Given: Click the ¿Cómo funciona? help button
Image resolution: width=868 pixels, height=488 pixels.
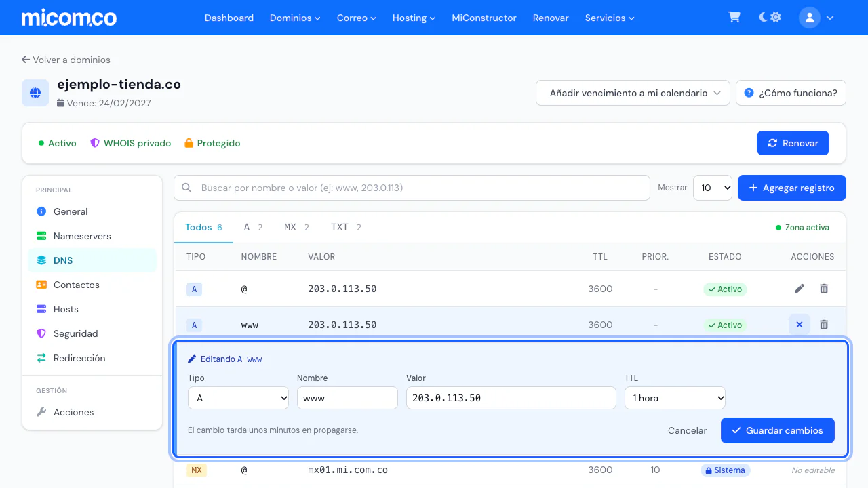Looking at the screenshot, I should point(791,93).
